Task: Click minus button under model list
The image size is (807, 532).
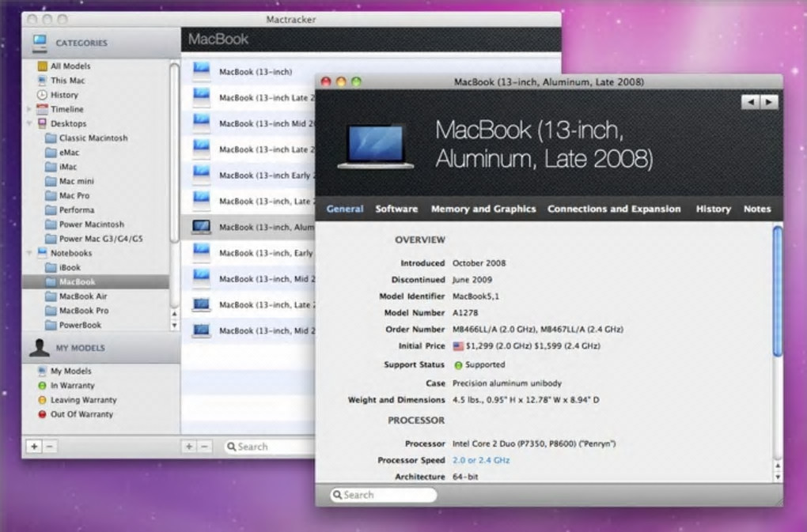Action: click(204, 446)
